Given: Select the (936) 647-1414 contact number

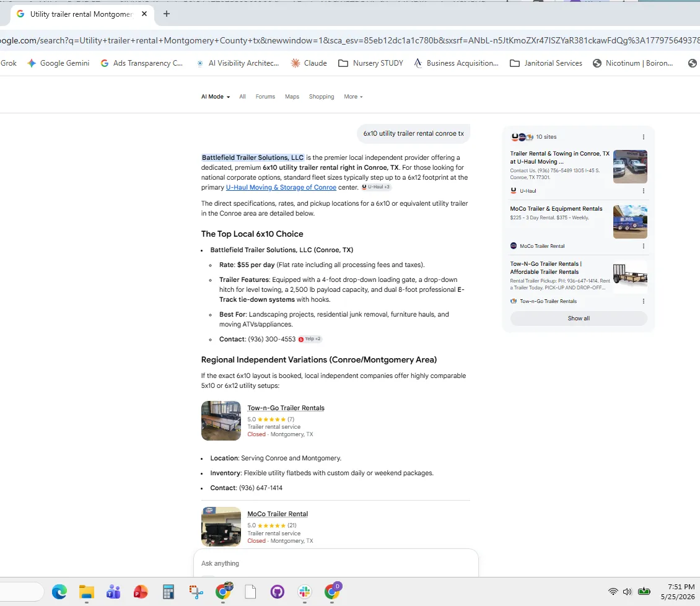Looking at the screenshot, I should pos(261,488).
